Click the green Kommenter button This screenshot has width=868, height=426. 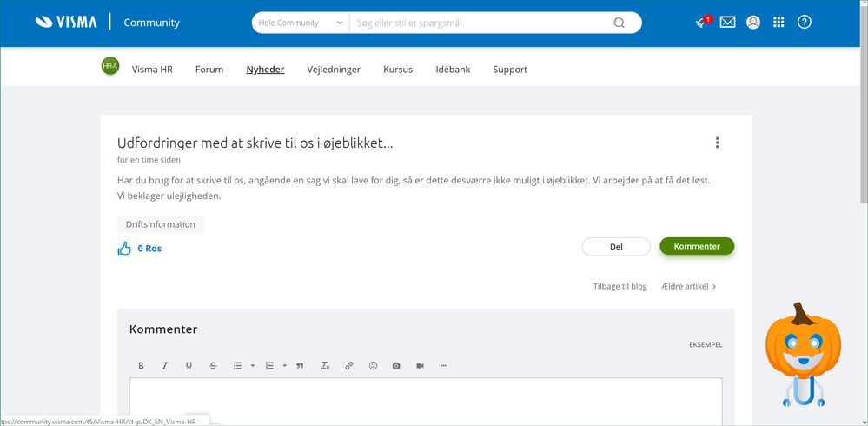[x=697, y=247]
